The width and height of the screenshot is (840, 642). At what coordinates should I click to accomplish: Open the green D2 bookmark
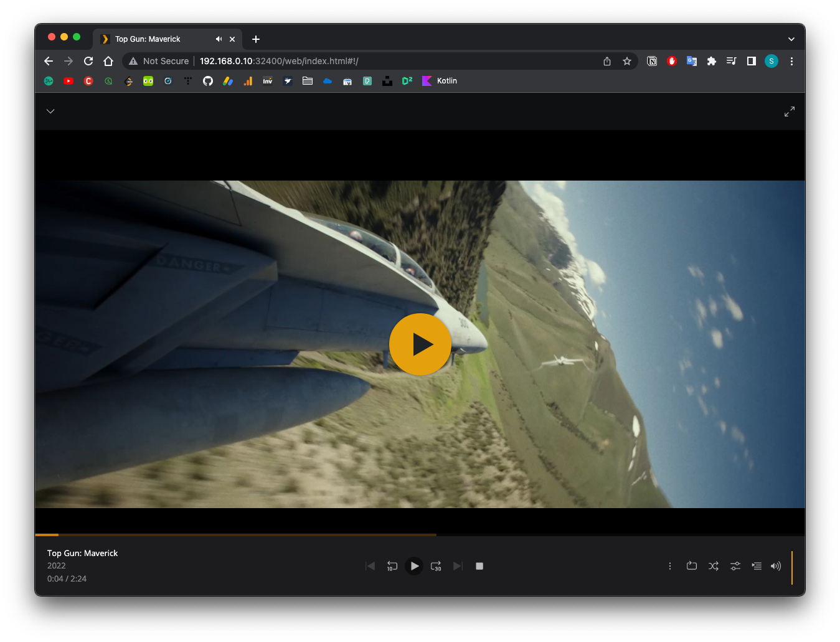point(407,81)
